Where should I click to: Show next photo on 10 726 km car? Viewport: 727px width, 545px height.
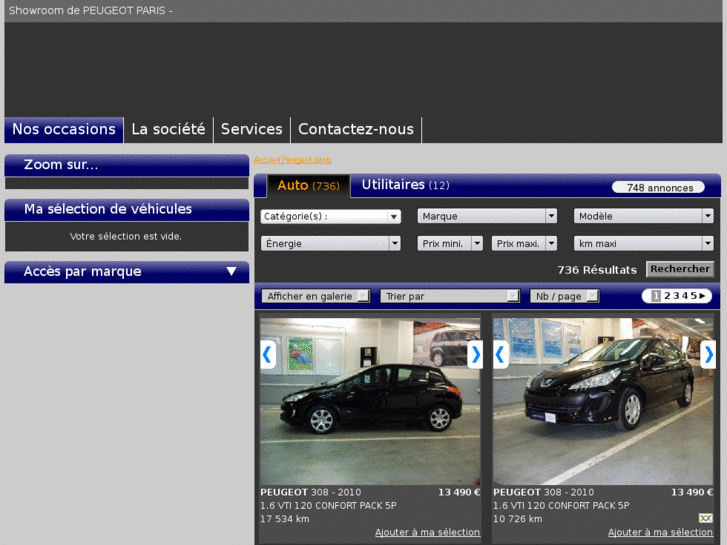(x=708, y=355)
